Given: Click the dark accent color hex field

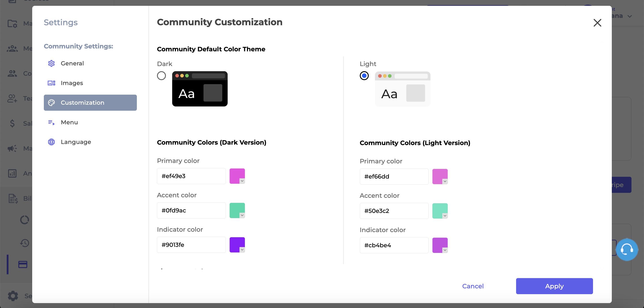Looking at the screenshot, I should point(191,210).
